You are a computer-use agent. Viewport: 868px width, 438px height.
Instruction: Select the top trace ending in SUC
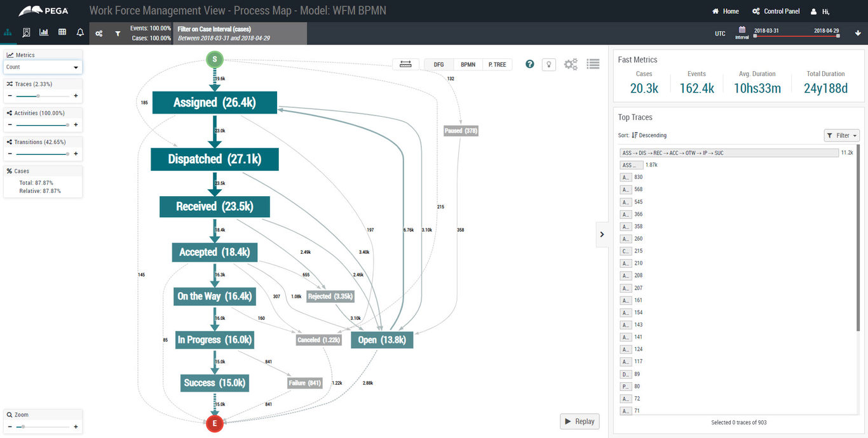(x=728, y=152)
